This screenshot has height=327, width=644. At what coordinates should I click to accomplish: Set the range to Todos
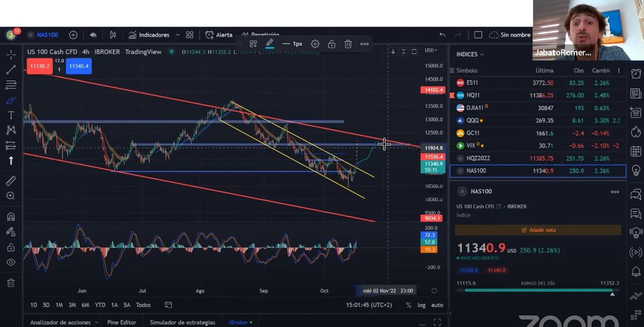[143, 305]
